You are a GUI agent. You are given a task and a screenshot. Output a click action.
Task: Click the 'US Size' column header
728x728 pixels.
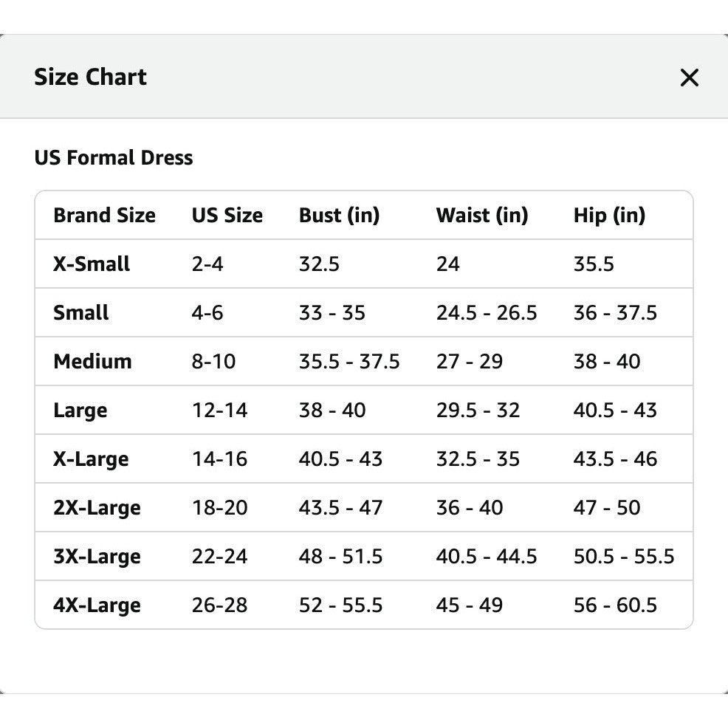click(227, 216)
